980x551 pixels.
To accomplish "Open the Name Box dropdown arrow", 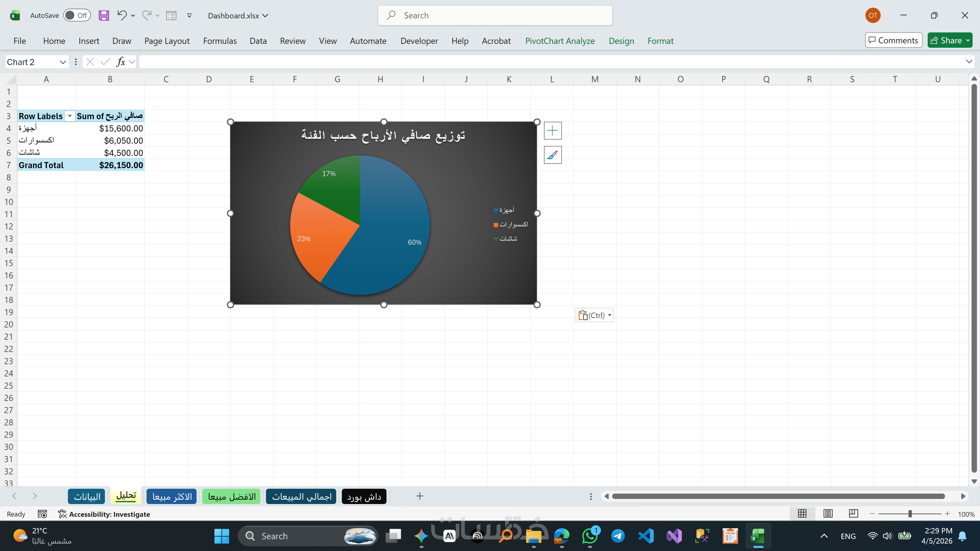I will (x=63, y=62).
